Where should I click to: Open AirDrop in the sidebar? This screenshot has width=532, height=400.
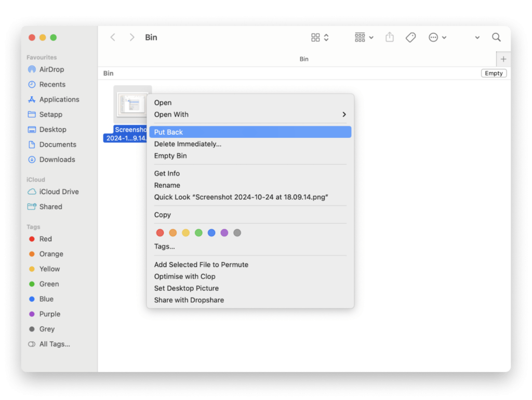51,69
